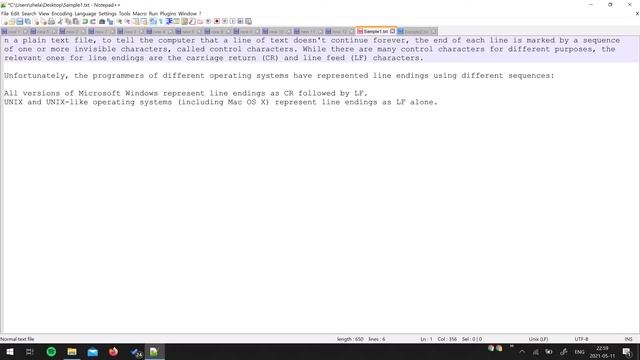Click the Close document toolbar icon

point(37,21)
